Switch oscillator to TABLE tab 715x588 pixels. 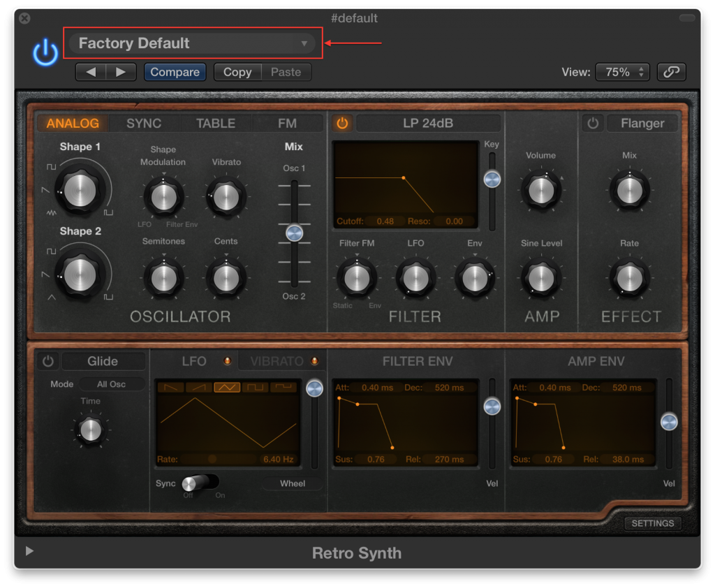click(x=216, y=123)
